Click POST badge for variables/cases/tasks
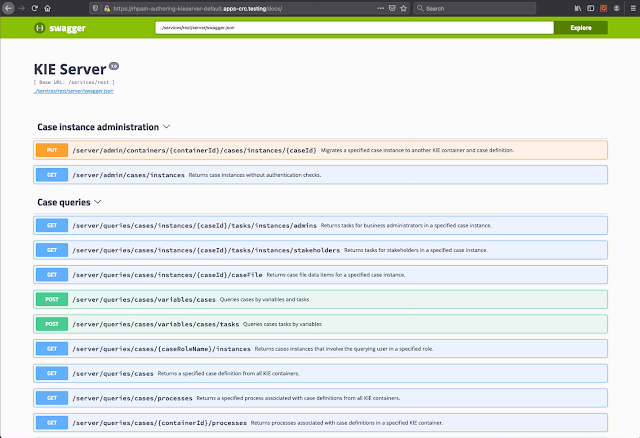The width and height of the screenshot is (640, 438). pyautogui.click(x=52, y=324)
